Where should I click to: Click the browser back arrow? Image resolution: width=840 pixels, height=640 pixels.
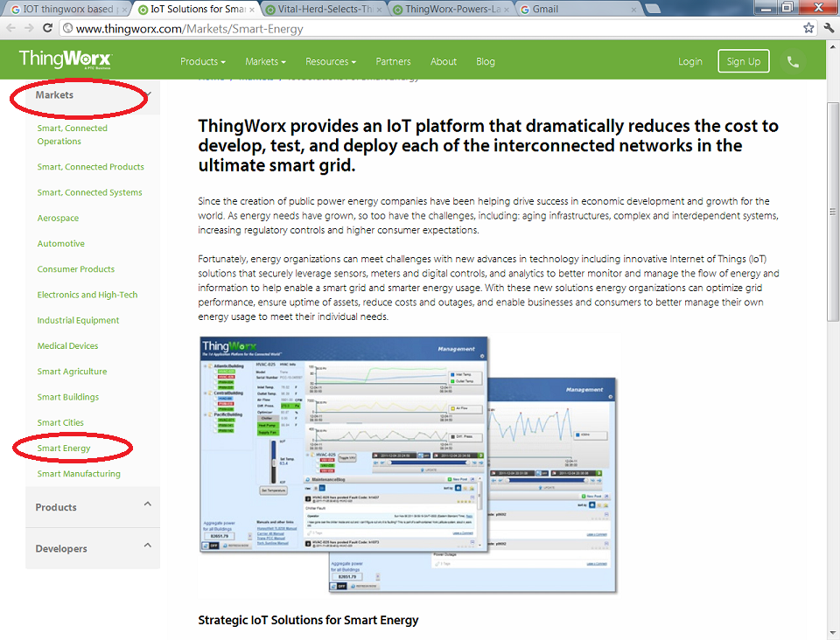pos(10,28)
